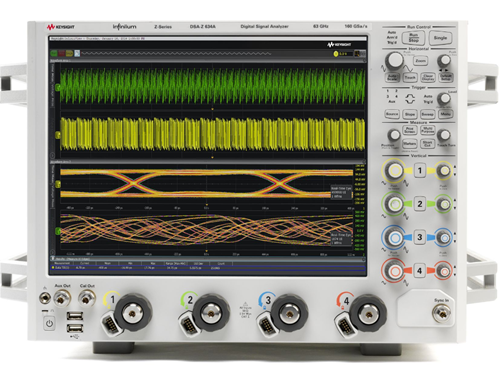
Task: Click the yellow channel 1 vertical scale knob
Action: point(395,171)
